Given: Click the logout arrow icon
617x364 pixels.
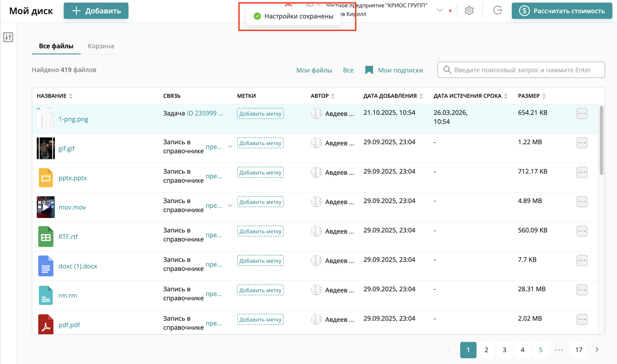Looking at the screenshot, I should point(497,10).
